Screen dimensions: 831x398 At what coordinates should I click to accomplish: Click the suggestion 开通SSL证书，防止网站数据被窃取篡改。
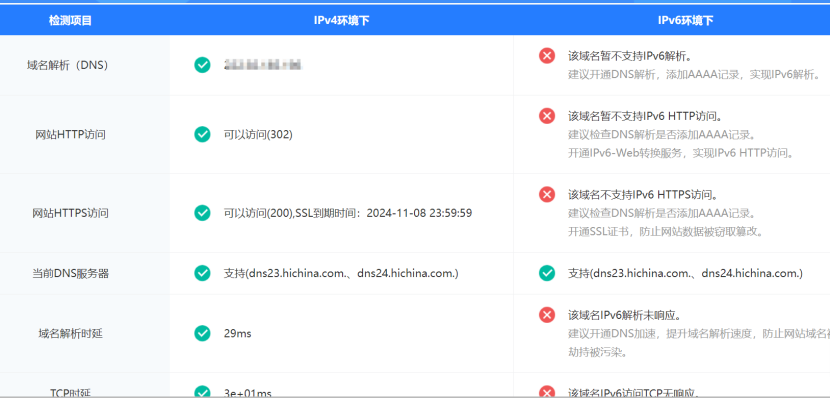point(666,232)
